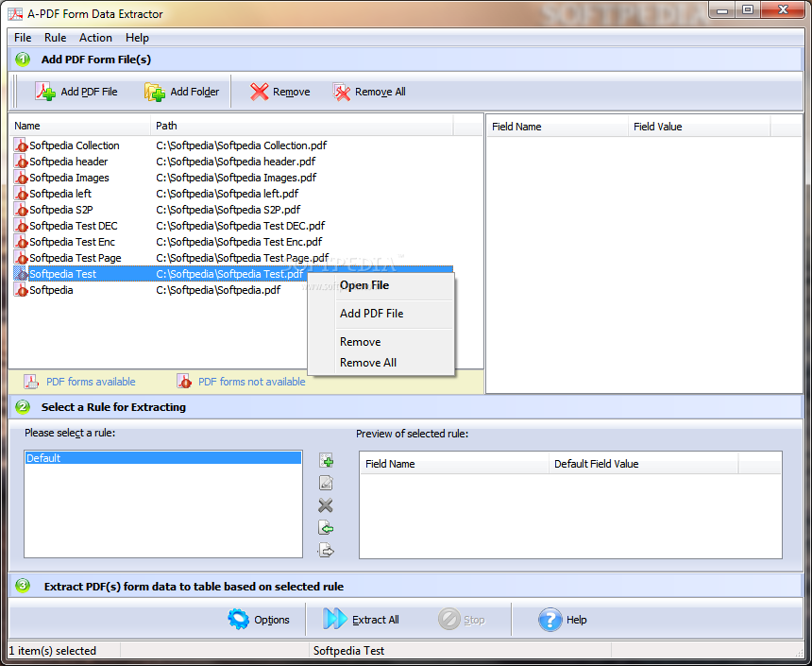Click the PDF icon beside Softpedia Test Page
This screenshot has height=666, width=812.
click(x=21, y=258)
